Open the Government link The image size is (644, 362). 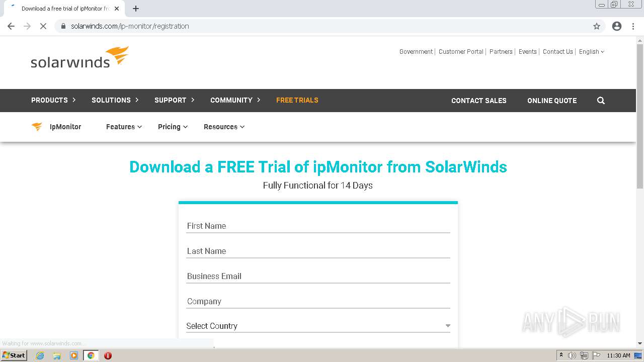[x=416, y=52]
